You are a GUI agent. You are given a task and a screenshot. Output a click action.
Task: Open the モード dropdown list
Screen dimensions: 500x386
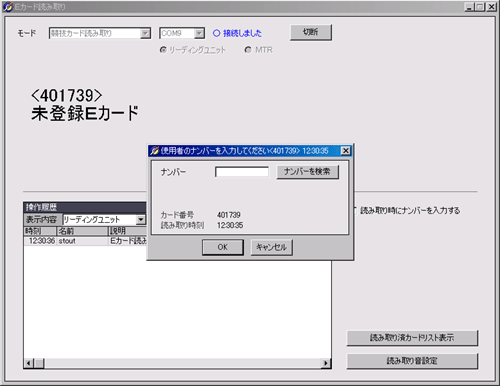pyautogui.click(x=145, y=33)
